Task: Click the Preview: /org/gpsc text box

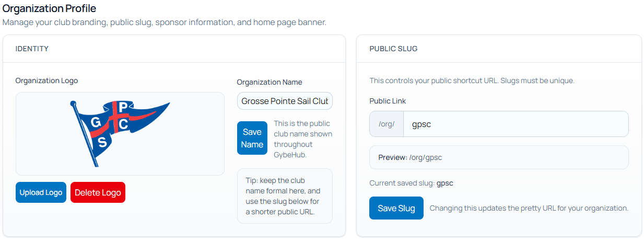Action: [x=499, y=157]
